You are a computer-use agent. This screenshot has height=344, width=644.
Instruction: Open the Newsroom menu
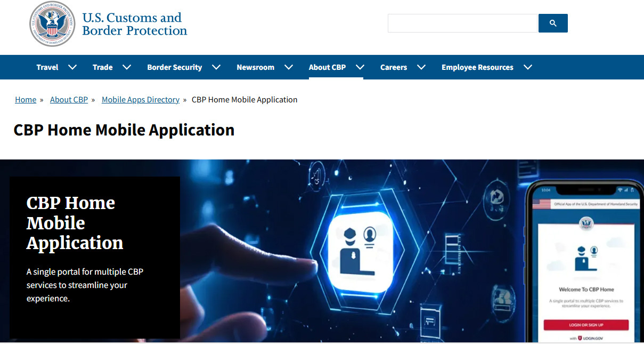click(x=256, y=67)
